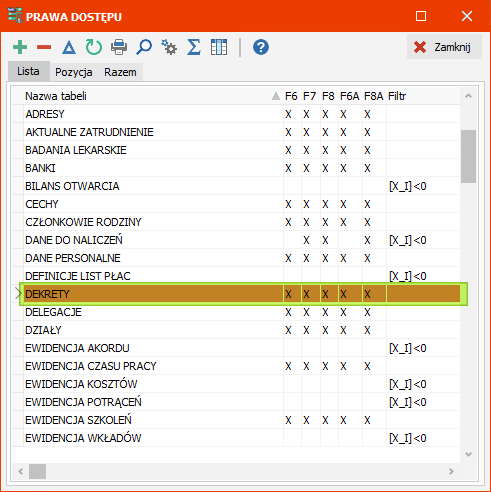Click the vertical scrollbar down arrow
Image resolution: width=491 pixels, height=492 pixels.
[468, 454]
